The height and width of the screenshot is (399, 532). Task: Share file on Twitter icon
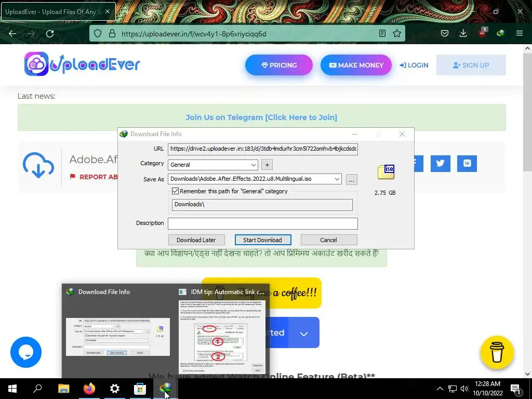[x=441, y=164]
